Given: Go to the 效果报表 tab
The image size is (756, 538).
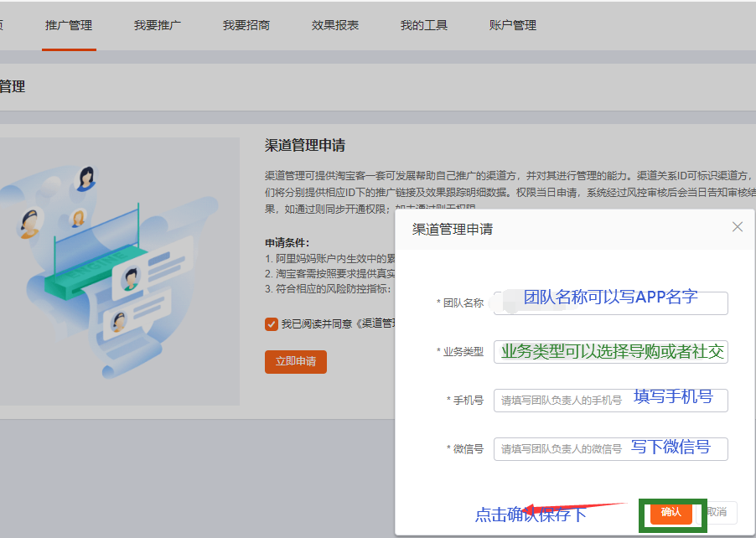Looking at the screenshot, I should pos(335,25).
